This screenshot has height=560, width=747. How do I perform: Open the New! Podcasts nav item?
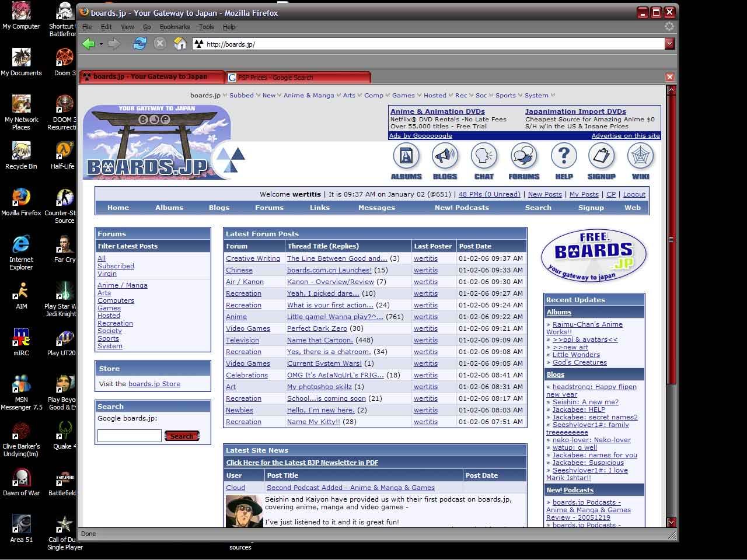[x=462, y=208]
